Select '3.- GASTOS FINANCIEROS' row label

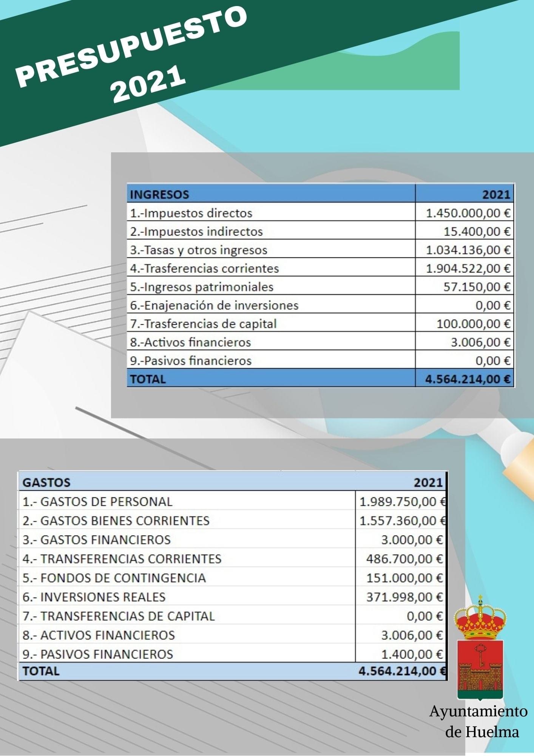click(97, 540)
